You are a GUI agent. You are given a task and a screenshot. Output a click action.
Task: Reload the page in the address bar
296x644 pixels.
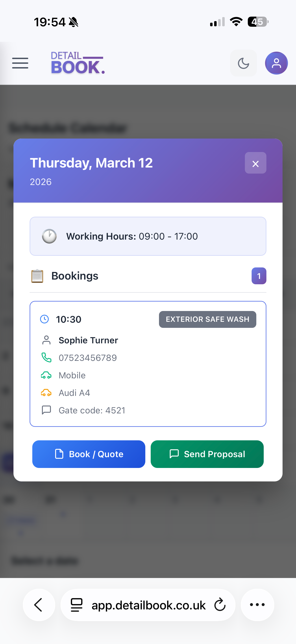click(x=220, y=605)
